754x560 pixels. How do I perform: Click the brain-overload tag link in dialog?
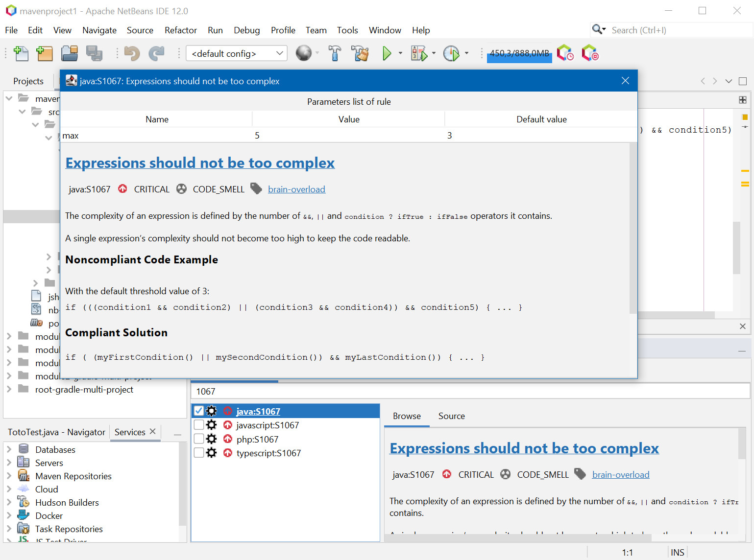coord(296,189)
